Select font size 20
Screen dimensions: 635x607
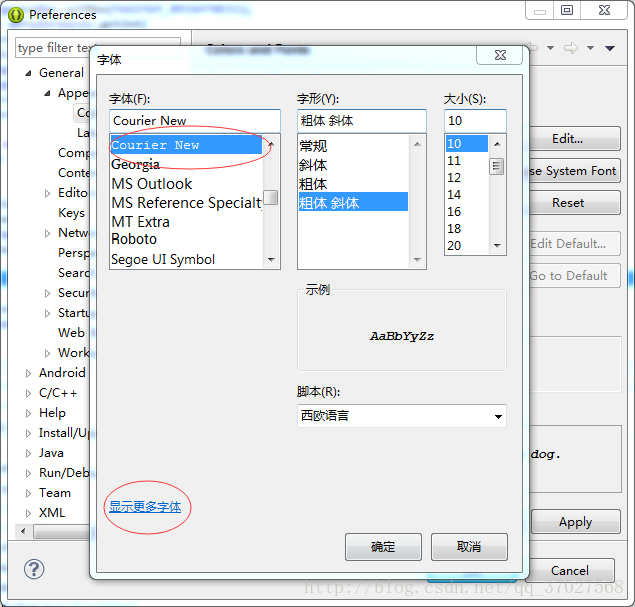pos(467,246)
